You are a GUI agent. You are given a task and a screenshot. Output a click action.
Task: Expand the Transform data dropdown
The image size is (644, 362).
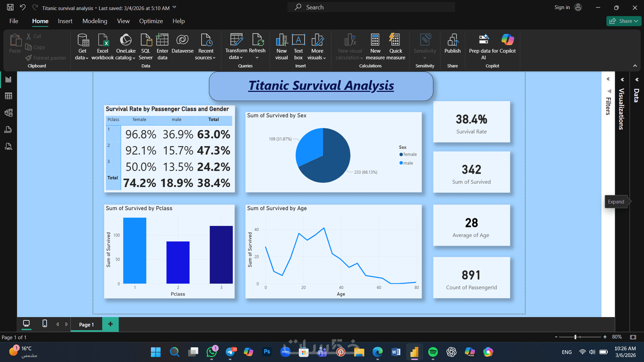(236, 58)
